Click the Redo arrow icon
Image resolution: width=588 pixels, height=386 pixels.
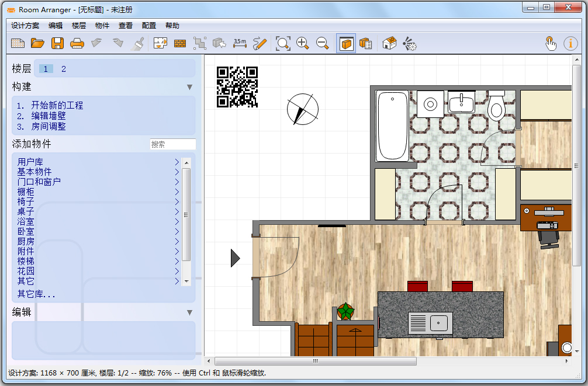pyautogui.click(x=118, y=43)
